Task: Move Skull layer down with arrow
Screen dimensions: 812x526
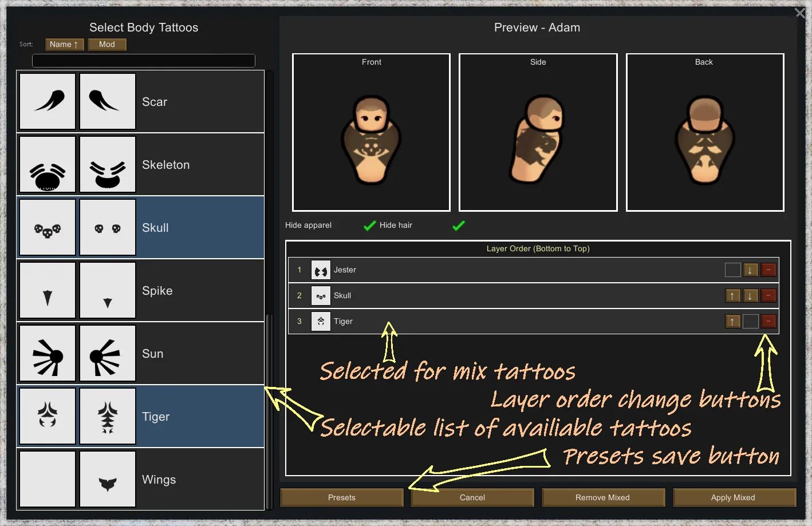Action: (750, 295)
